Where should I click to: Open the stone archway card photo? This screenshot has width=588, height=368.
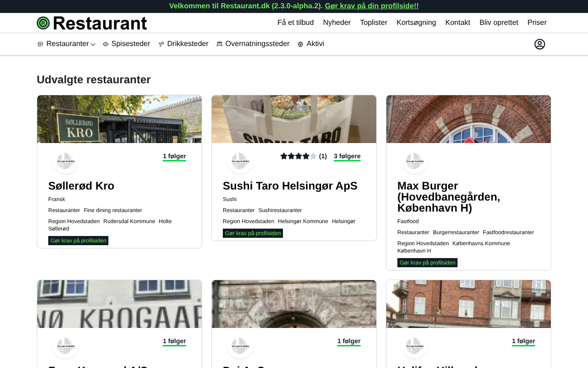pyautogui.click(x=294, y=304)
